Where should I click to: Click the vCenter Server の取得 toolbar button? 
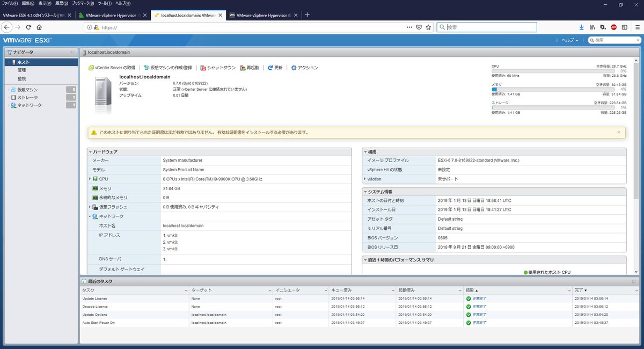[x=111, y=68]
